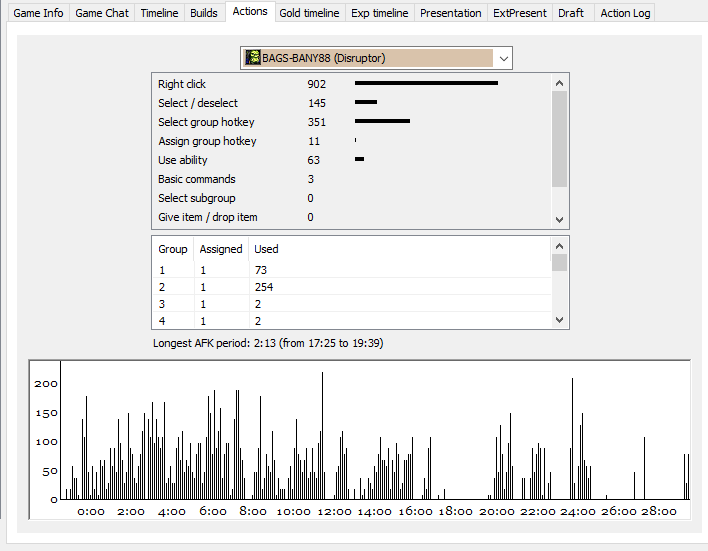Image resolution: width=708 pixels, height=551 pixels.
Task: Select the Use ability row
Action: (x=352, y=160)
